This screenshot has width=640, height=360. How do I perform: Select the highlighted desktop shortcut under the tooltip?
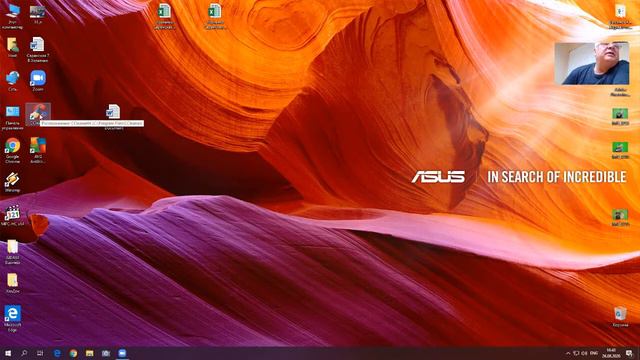38,114
